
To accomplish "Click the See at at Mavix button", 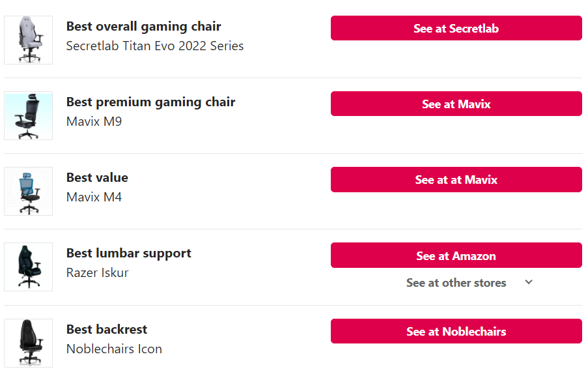I will click(456, 179).
